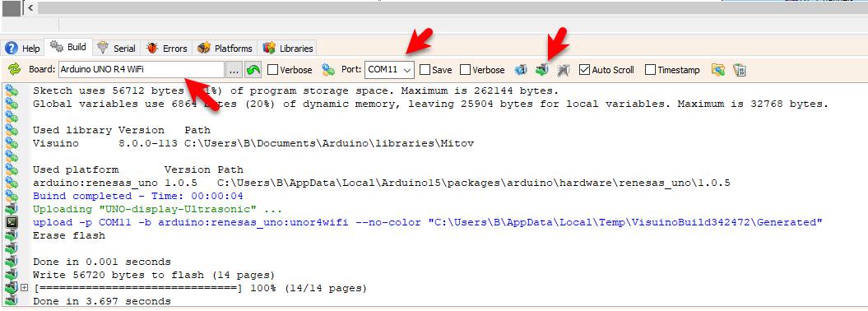Uncheck the Auto Scroll checkbox

click(x=584, y=70)
